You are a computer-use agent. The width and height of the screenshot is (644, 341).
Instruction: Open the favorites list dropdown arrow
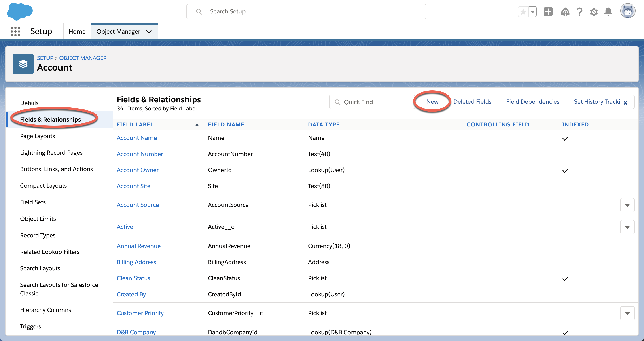pos(532,12)
